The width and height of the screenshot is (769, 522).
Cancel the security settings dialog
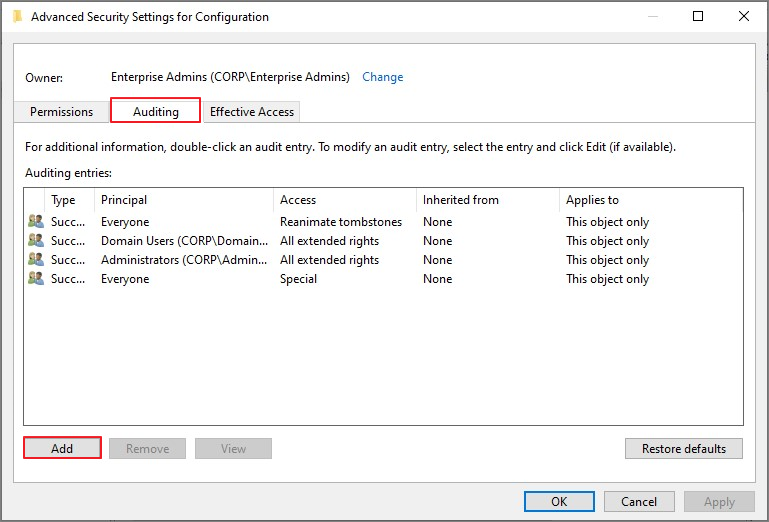point(639,501)
